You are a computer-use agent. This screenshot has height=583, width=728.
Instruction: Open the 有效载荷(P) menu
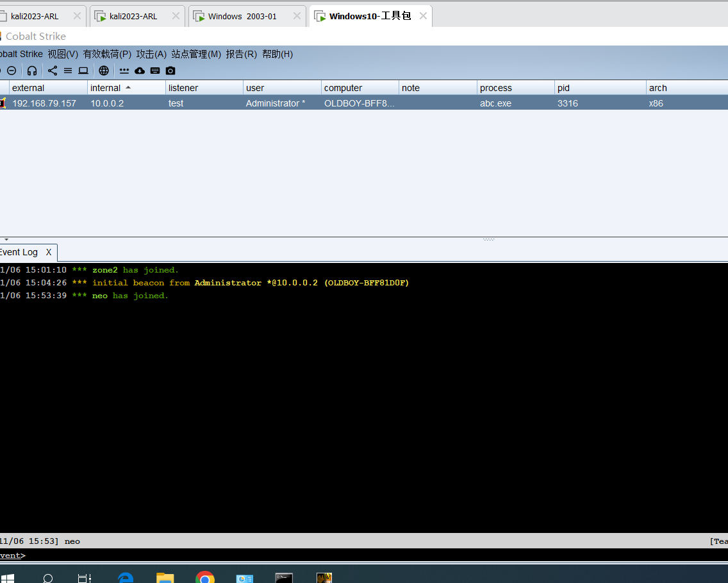[107, 55]
